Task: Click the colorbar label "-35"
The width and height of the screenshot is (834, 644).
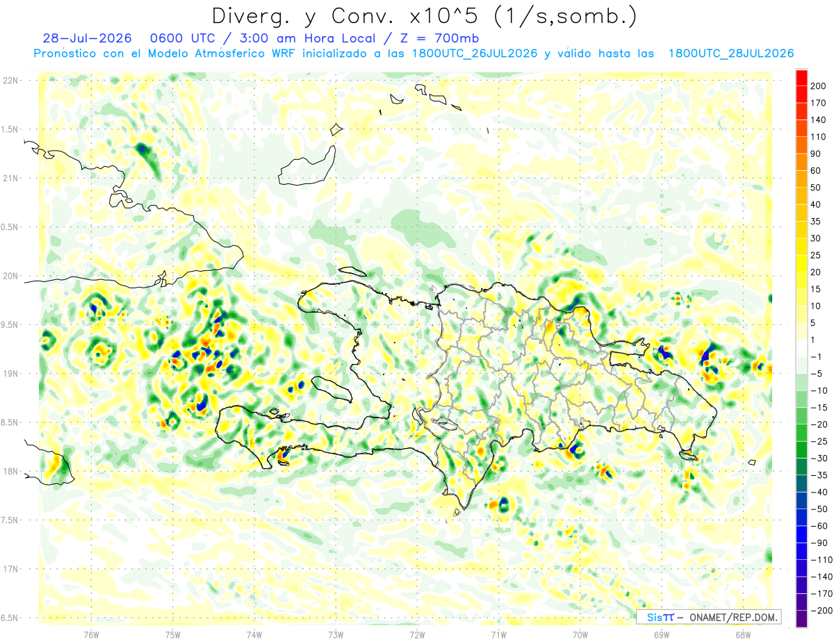Action: click(x=819, y=475)
